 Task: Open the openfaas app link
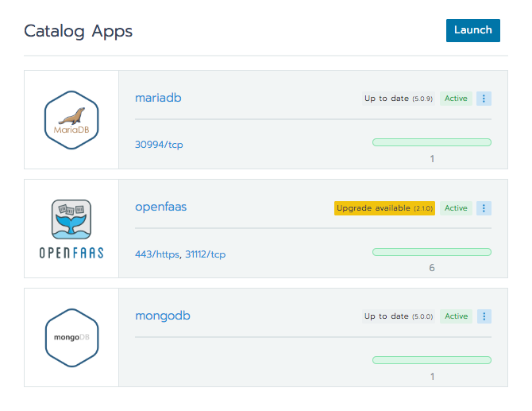pos(161,207)
